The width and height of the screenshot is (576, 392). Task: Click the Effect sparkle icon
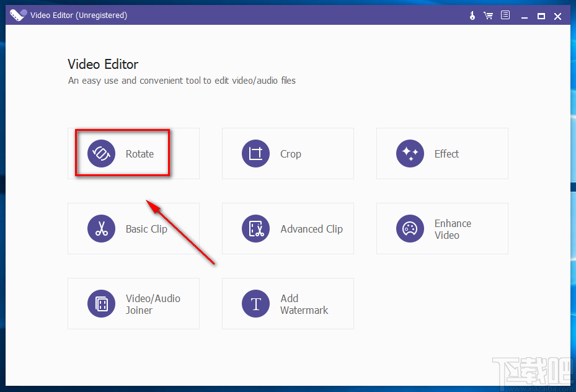(410, 154)
